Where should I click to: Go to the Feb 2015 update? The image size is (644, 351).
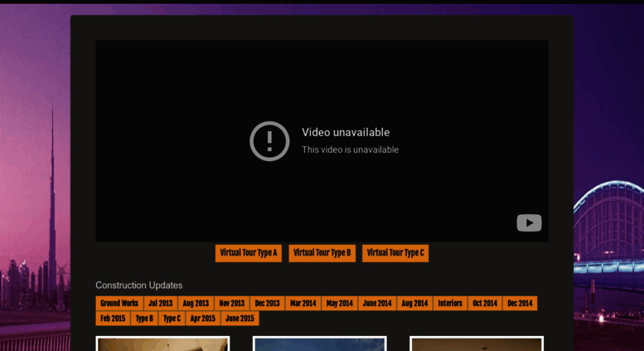pyautogui.click(x=113, y=319)
